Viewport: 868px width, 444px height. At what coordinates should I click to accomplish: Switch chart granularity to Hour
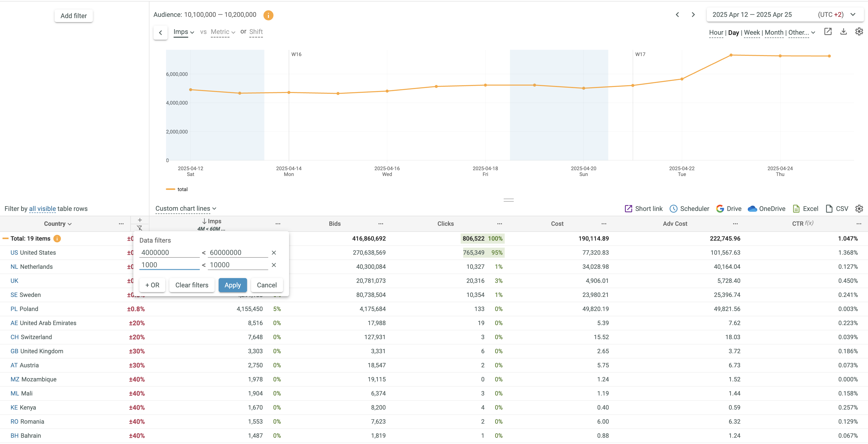[716, 33]
